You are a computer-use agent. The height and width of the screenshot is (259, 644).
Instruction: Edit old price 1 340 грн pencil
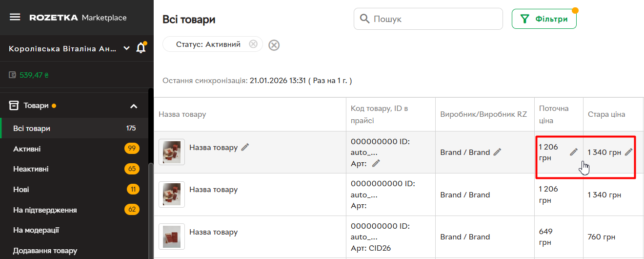(628, 152)
